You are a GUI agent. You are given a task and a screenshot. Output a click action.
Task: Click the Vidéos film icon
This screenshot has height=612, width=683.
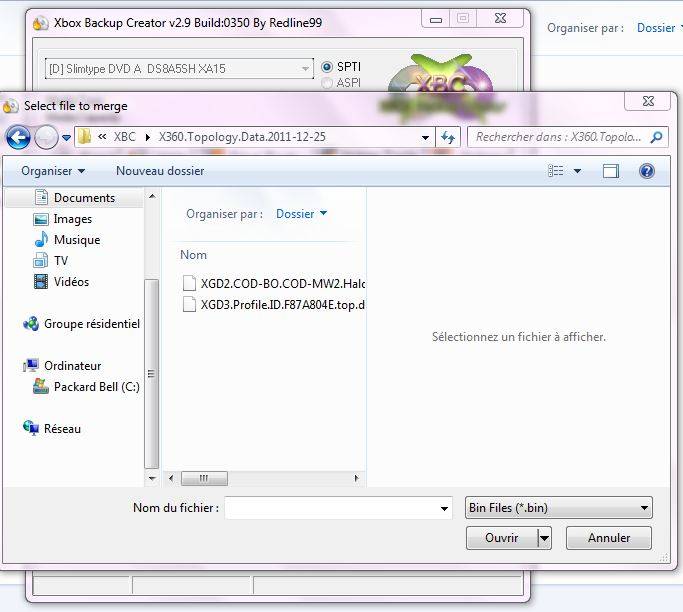click(x=41, y=281)
